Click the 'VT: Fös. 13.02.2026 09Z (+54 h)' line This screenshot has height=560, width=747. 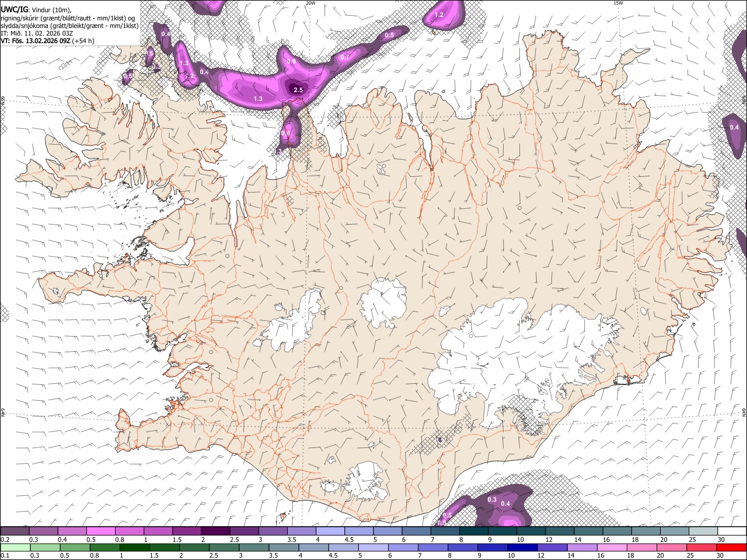pos(47,41)
